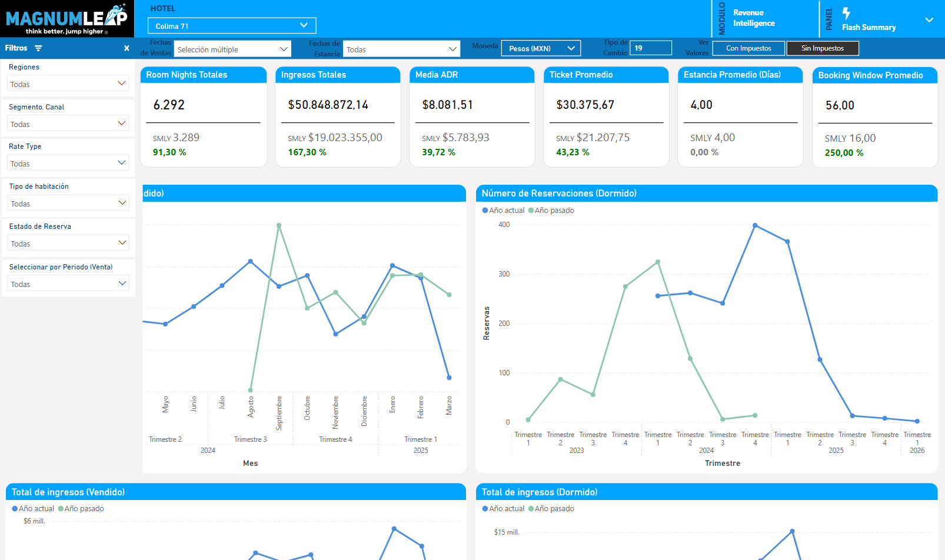Screen dimensions: 945x560
Task: Close the Filtros panel with the X
Action: (127, 48)
